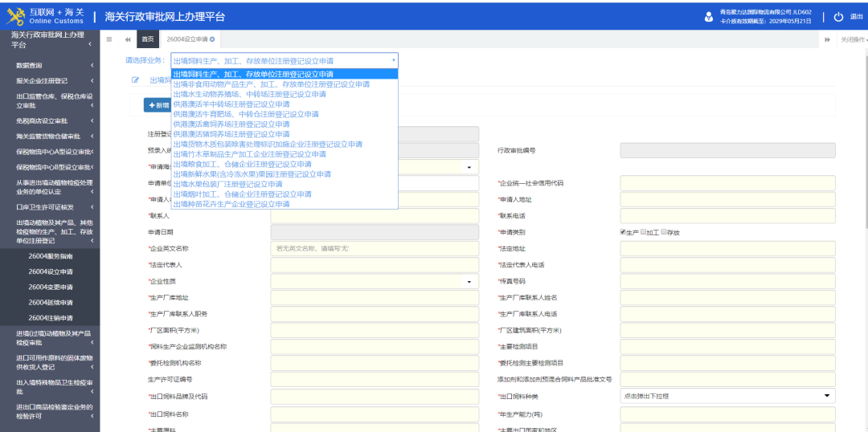
Task: Open the 企业性质 dropdown
Action: point(375,282)
